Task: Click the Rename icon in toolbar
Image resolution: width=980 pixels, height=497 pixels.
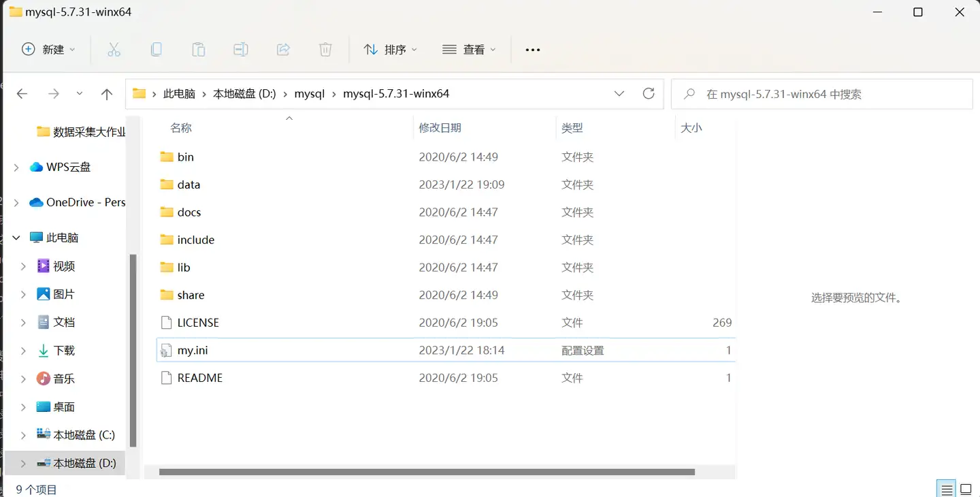Action: 240,50
